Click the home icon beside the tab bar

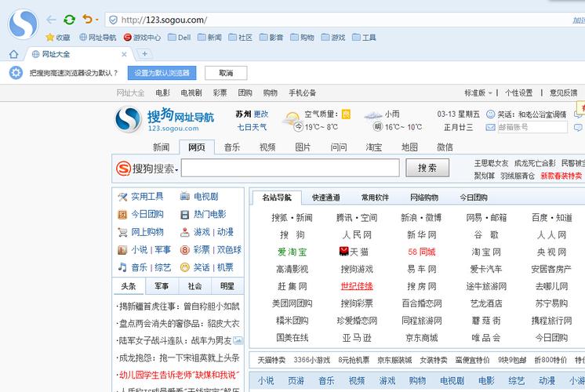coord(13,54)
